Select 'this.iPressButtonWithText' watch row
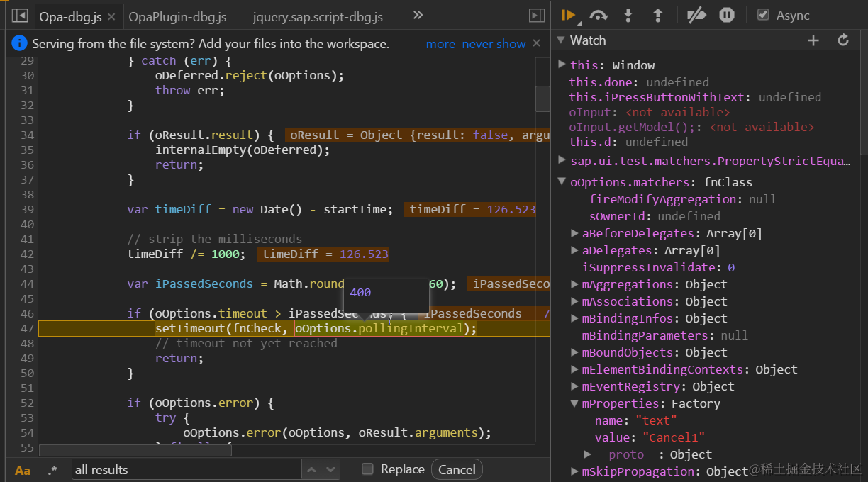This screenshot has height=482, width=868. (695, 97)
